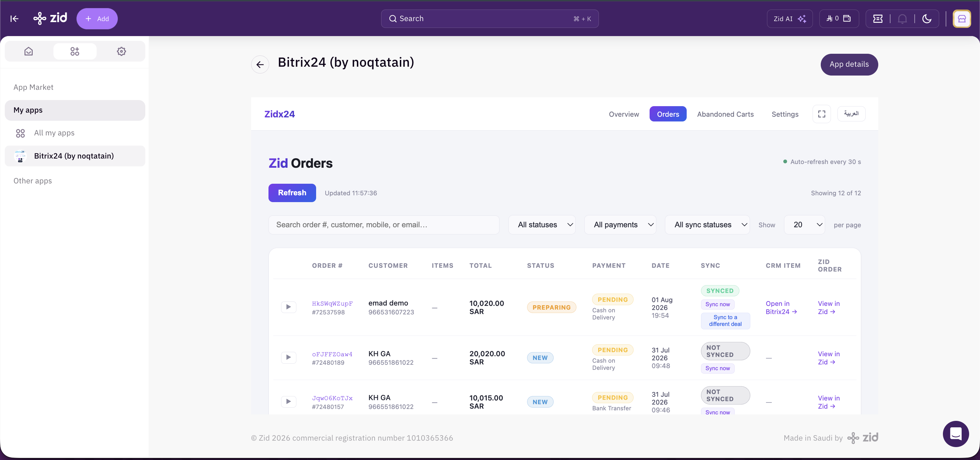Click the Updated 11:57:36 timestamp
This screenshot has height=460, width=980.
point(351,193)
